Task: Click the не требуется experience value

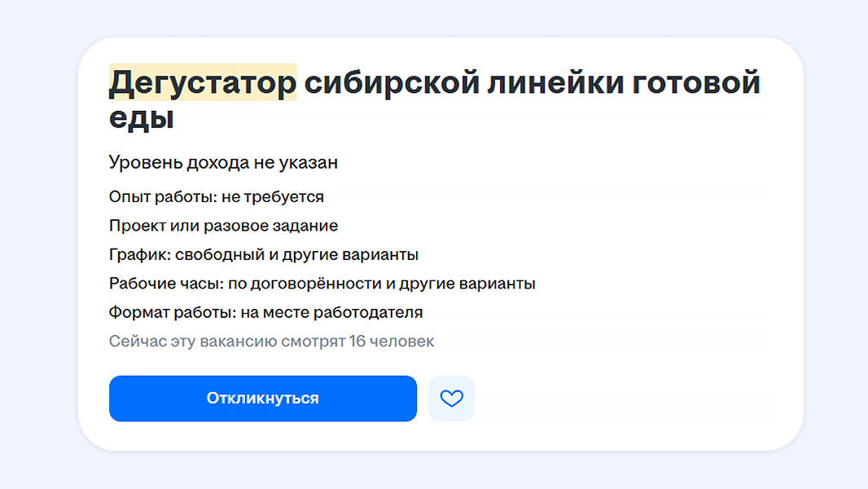Action: coord(273,197)
